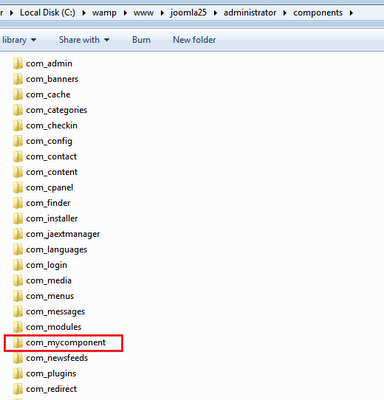Select the com_checkin folder icon
This screenshot has width=384, height=400.
pyautogui.click(x=18, y=125)
